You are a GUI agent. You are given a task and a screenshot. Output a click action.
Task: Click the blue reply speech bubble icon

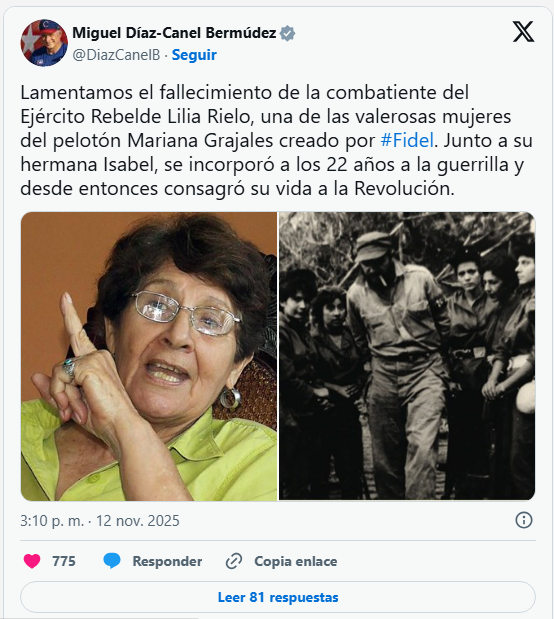coord(112,561)
